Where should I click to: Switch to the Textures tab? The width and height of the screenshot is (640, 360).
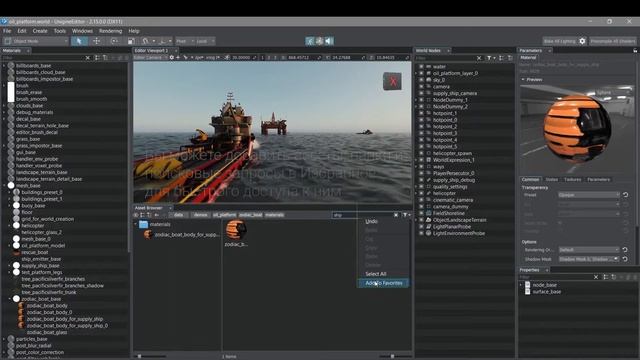tap(572, 180)
